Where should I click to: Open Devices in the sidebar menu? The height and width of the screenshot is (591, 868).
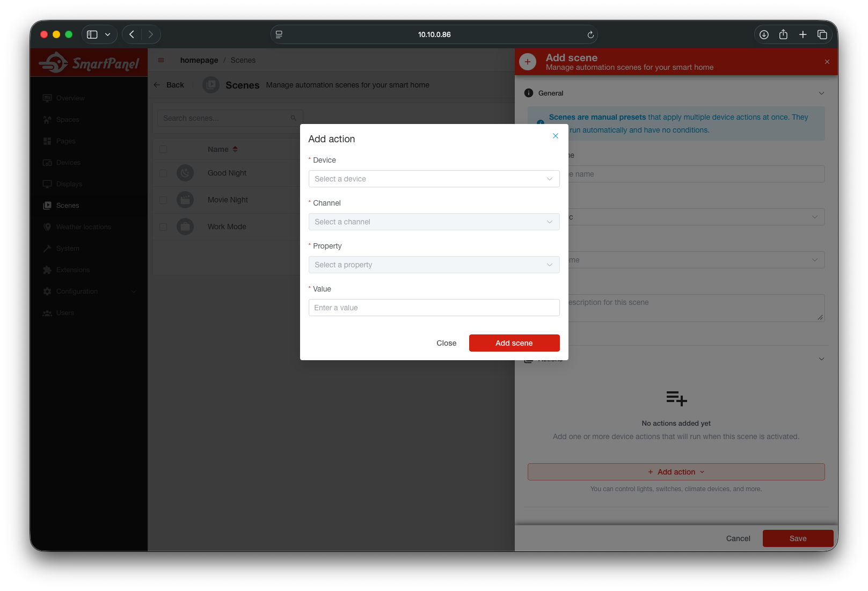(x=68, y=163)
